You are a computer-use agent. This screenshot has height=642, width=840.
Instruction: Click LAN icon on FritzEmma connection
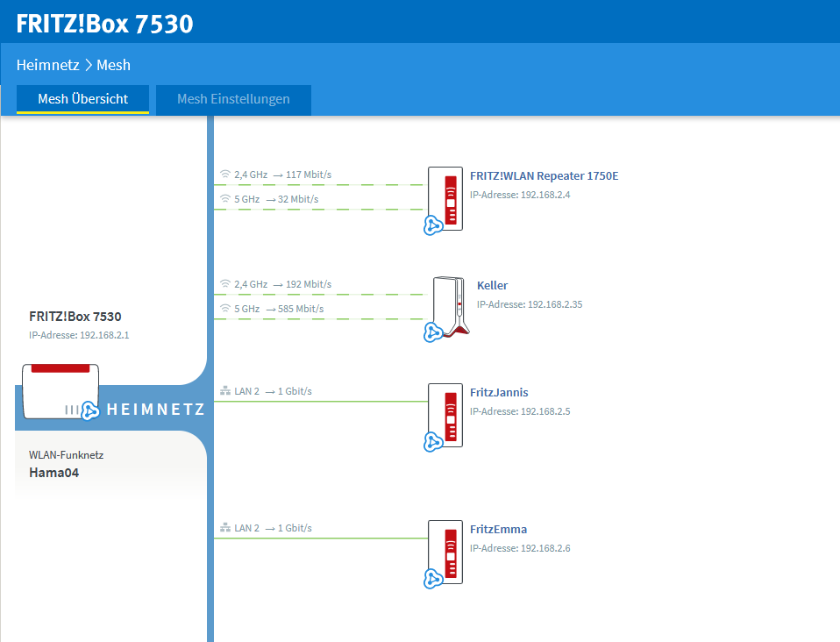click(x=225, y=528)
